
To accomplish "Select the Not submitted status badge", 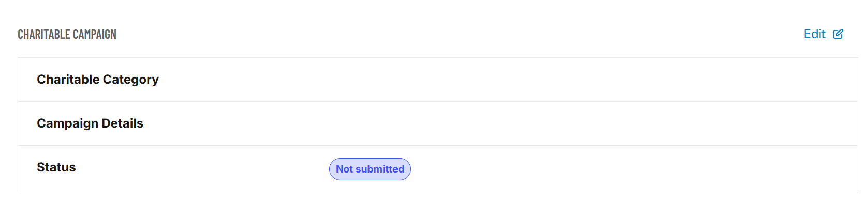I will pos(370,169).
